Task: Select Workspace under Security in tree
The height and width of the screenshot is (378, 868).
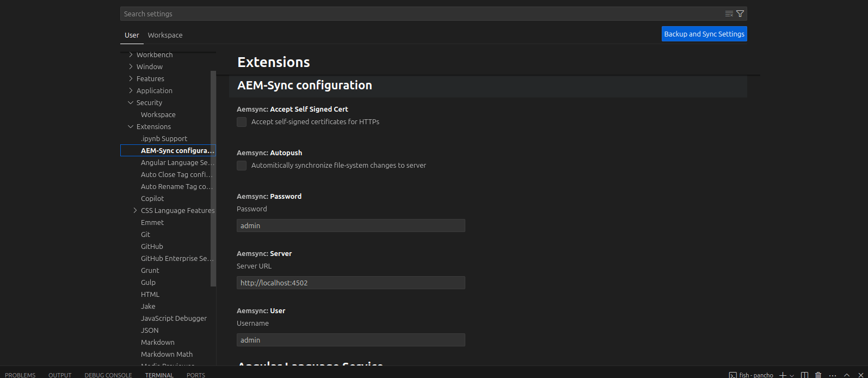Action: 158,114
